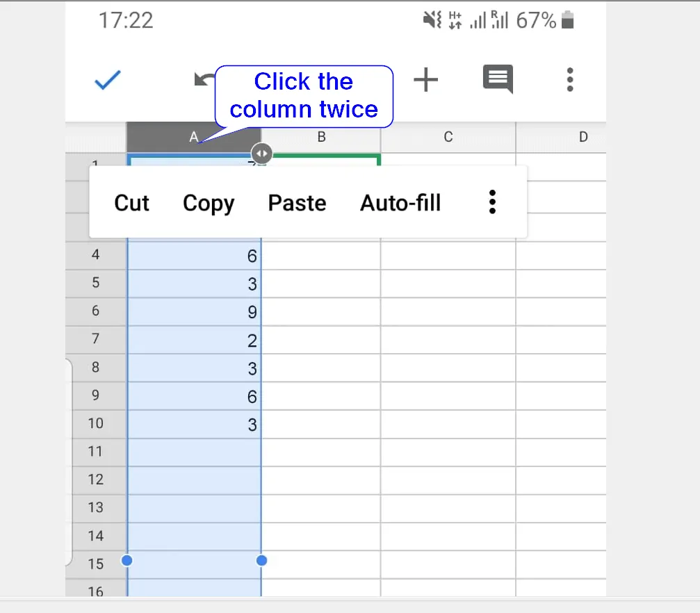This screenshot has width=700, height=613.
Task: Select row 4 header
Action: pyautogui.click(x=95, y=255)
